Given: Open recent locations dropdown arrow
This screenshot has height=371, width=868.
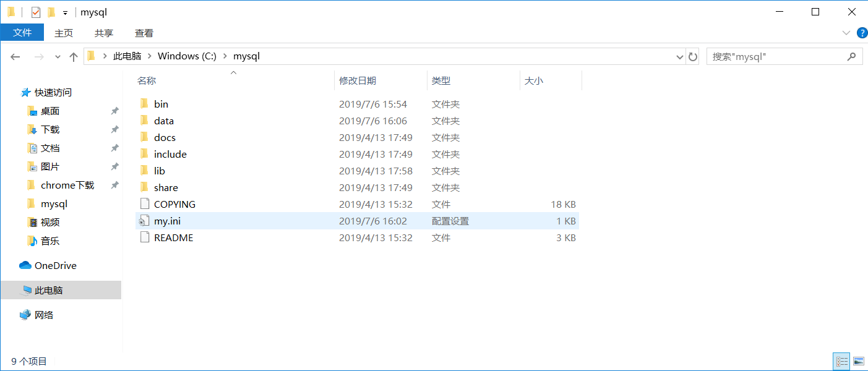Looking at the screenshot, I should (58, 56).
